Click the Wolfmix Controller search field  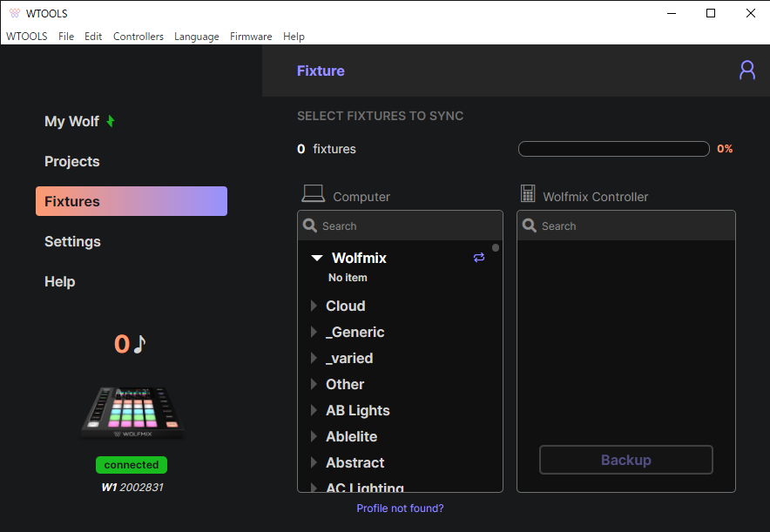tap(626, 226)
